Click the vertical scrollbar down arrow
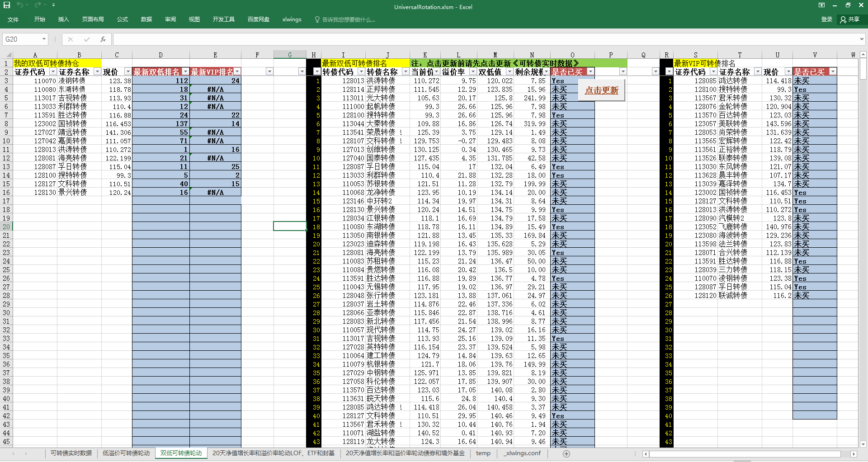The height and width of the screenshot is (462, 868). point(863,444)
